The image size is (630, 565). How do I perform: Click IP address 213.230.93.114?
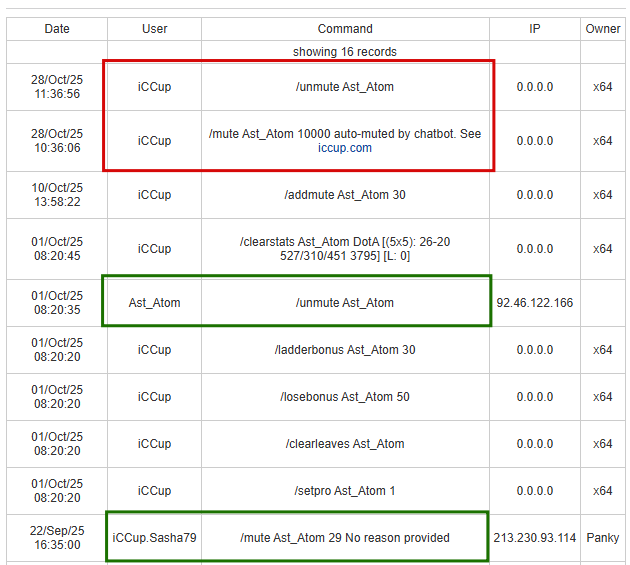tap(534, 538)
